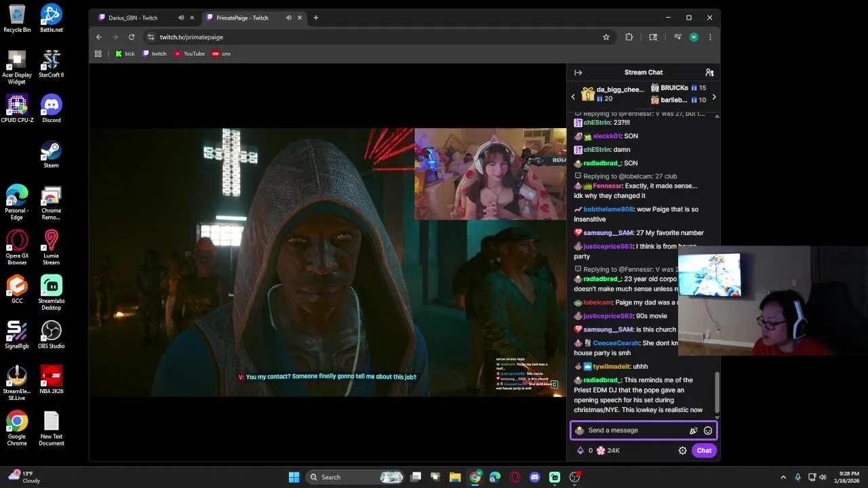Open Chrome three-dot menu
This screenshot has height=488, width=868.
710,37
